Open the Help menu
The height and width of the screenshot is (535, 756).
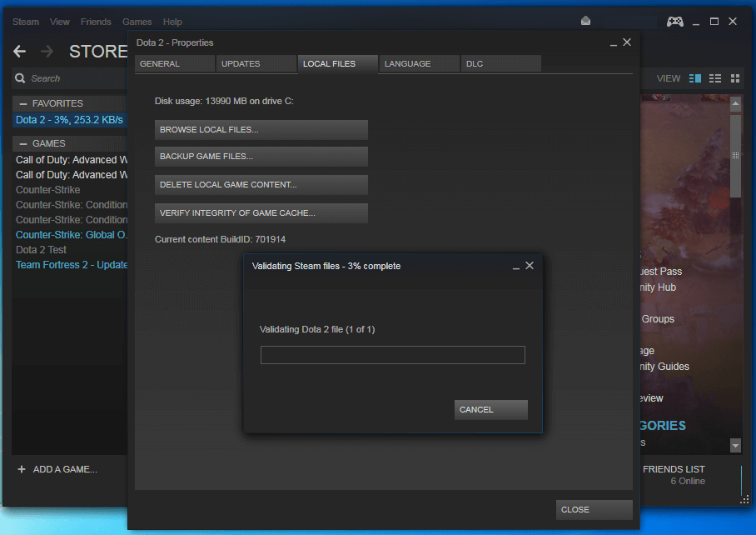(x=172, y=22)
